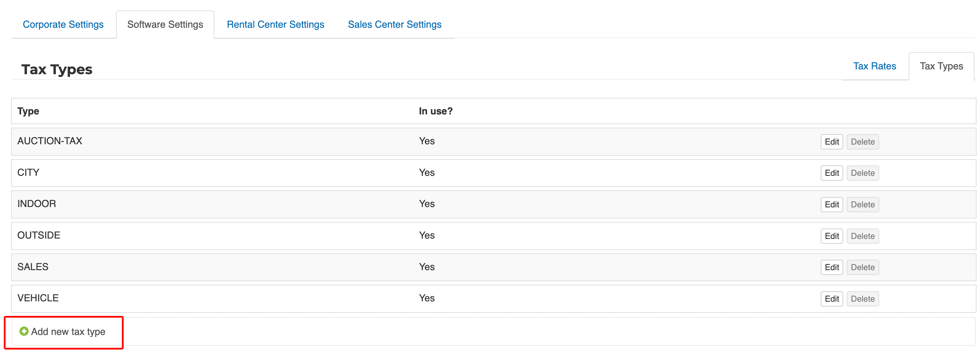The height and width of the screenshot is (353, 980).
Task: Edit the SALES tax type
Action: (832, 267)
